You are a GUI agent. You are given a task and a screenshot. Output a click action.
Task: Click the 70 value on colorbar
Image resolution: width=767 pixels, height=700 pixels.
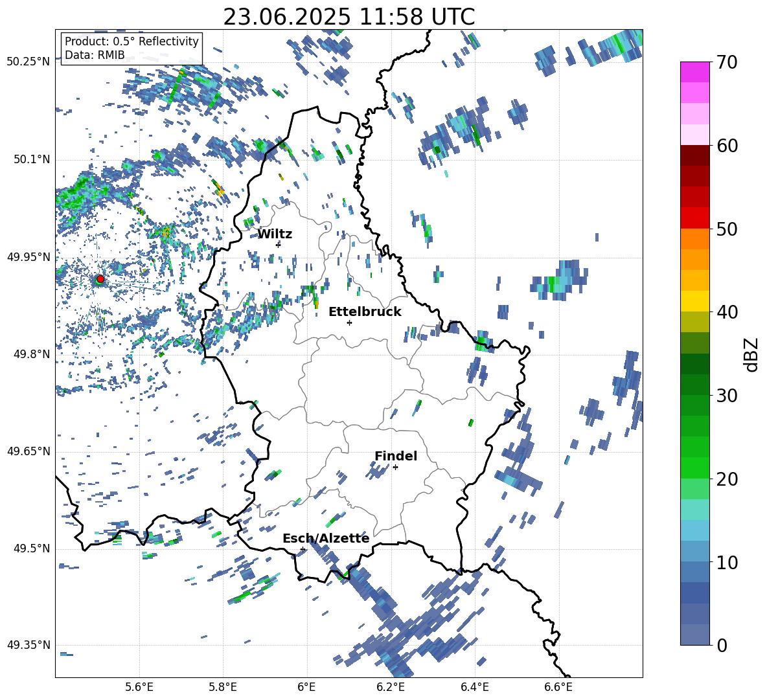tap(726, 63)
